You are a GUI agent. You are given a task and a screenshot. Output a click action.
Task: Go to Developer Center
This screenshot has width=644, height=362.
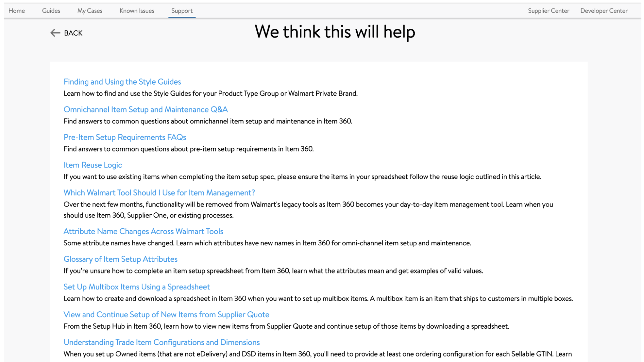pyautogui.click(x=604, y=11)
